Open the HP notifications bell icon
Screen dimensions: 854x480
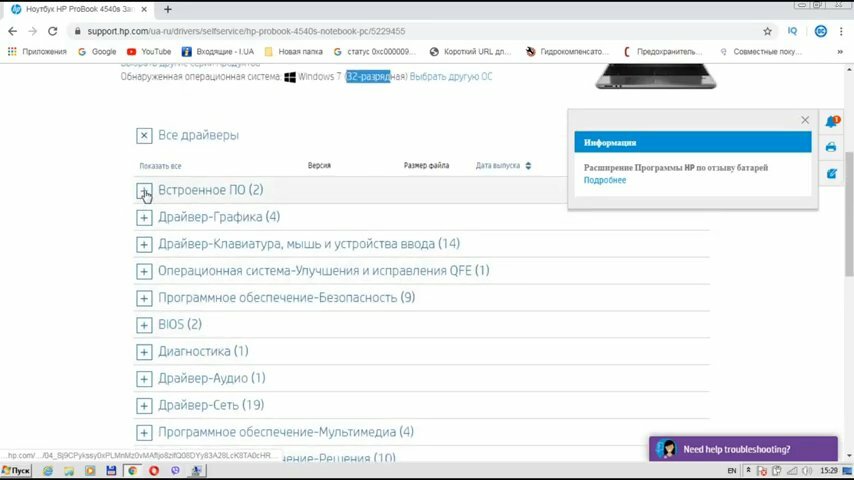click(x=832, y=121)
